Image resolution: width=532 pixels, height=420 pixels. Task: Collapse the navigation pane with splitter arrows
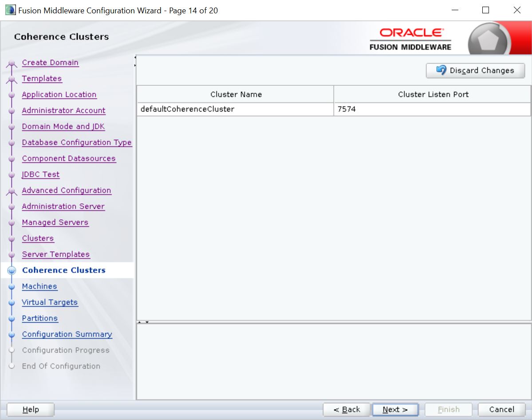click(135, 61)
